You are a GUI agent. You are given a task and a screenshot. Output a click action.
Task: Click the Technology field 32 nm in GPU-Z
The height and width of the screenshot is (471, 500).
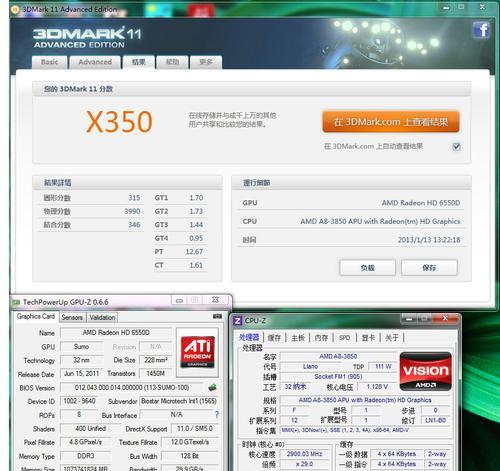coord(81,360)
